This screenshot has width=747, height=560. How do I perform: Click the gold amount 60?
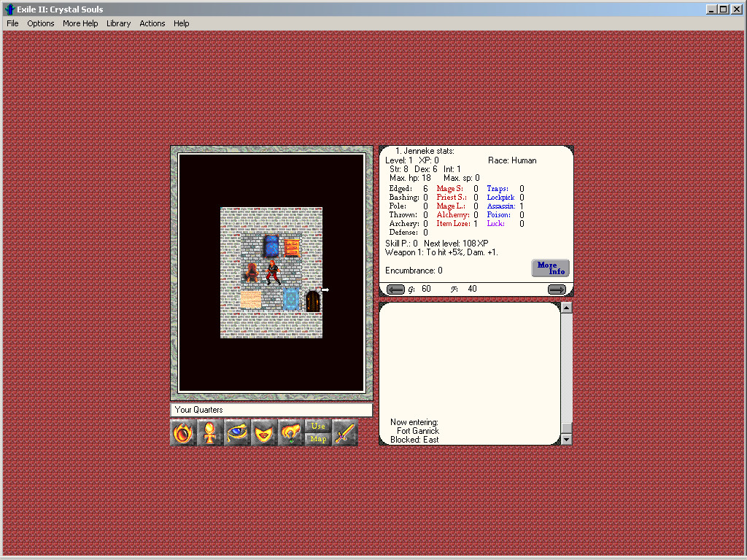point(426,289)
